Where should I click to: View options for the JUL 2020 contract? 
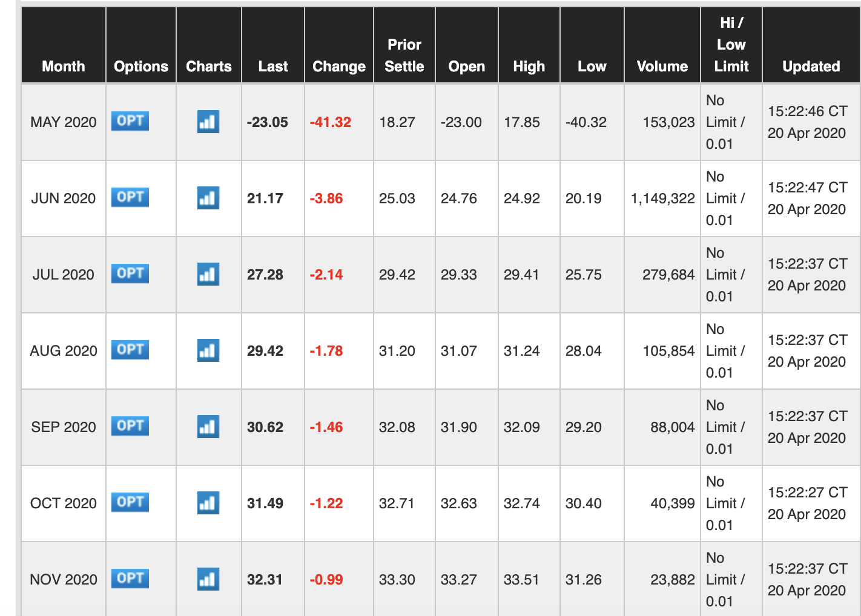pyautogui.click(x=130, y=274)
